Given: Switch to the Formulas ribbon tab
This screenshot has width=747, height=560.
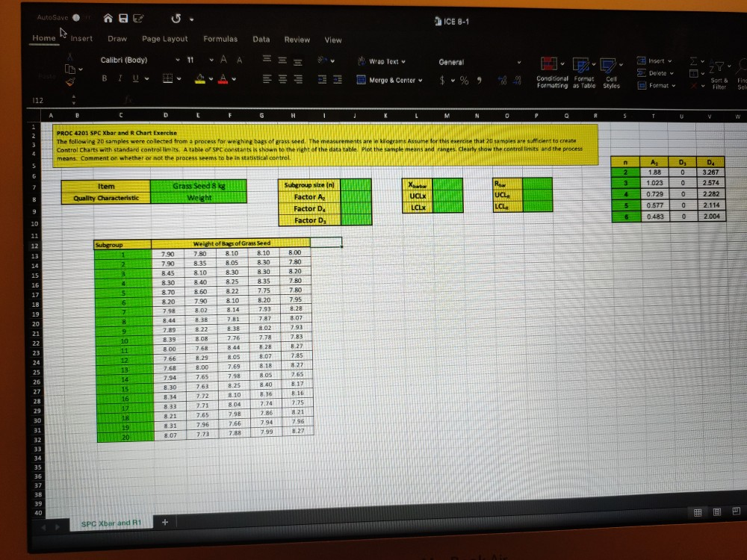Looking at the screenshot, I should click(220, 39).
